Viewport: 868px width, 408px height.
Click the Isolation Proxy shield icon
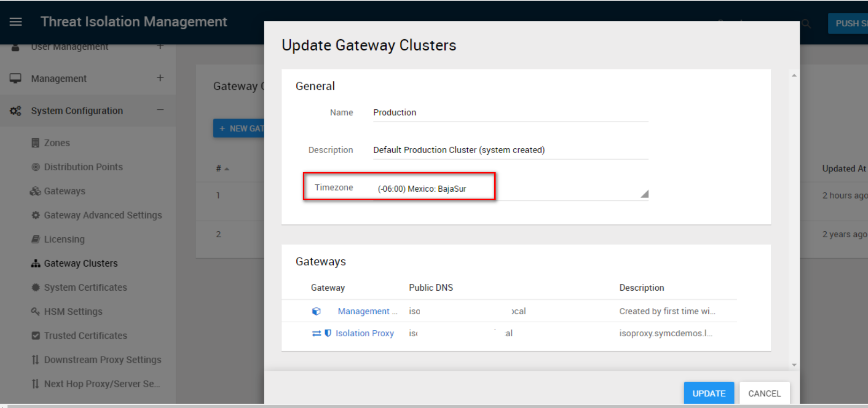[x=328, y=333]
